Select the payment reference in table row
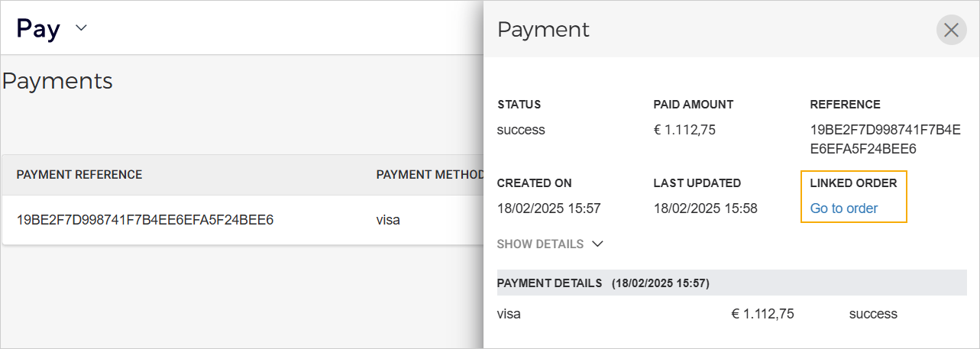 (x=145, y=221)
